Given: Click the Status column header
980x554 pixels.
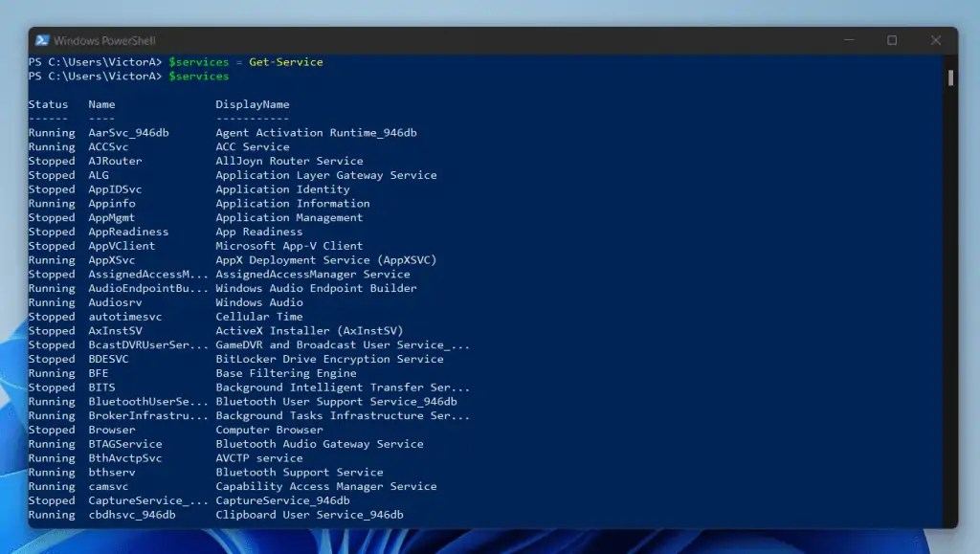Looking at the screenshot, I should click(49, 104).
